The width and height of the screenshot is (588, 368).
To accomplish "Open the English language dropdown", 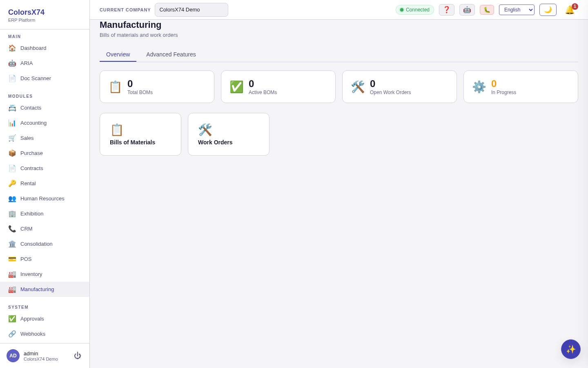I will pyautogui.click(x=517, y=10).
